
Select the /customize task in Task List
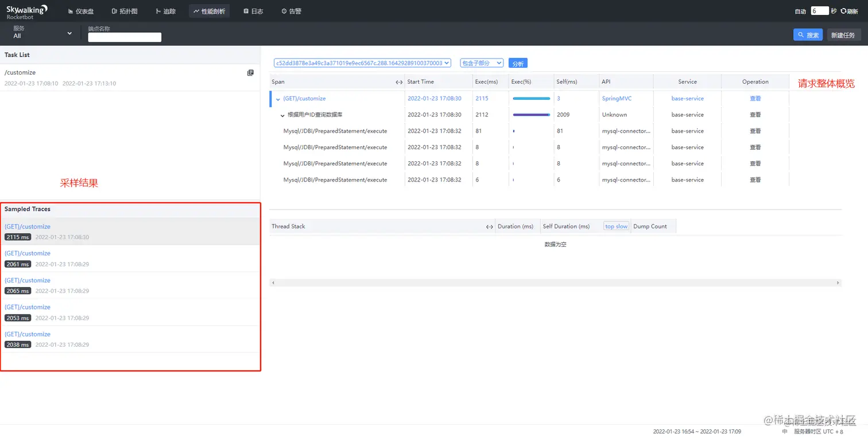(x=130, y=77)
